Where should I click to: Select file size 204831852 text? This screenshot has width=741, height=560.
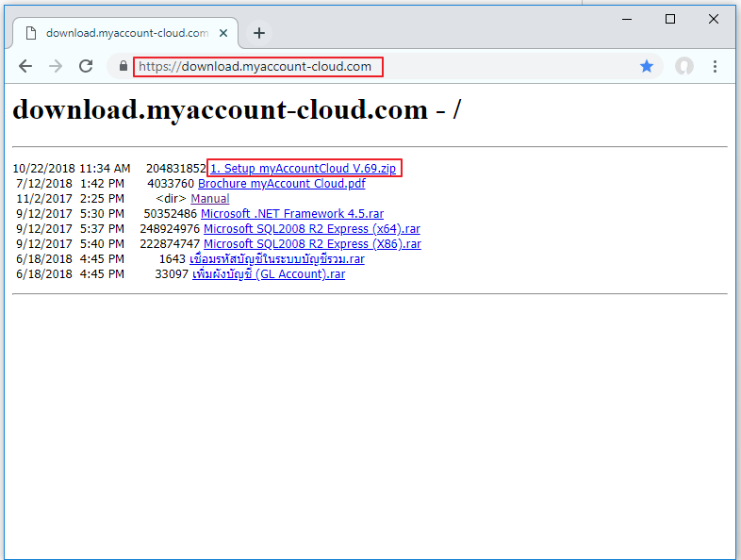[x=176, y=168]
